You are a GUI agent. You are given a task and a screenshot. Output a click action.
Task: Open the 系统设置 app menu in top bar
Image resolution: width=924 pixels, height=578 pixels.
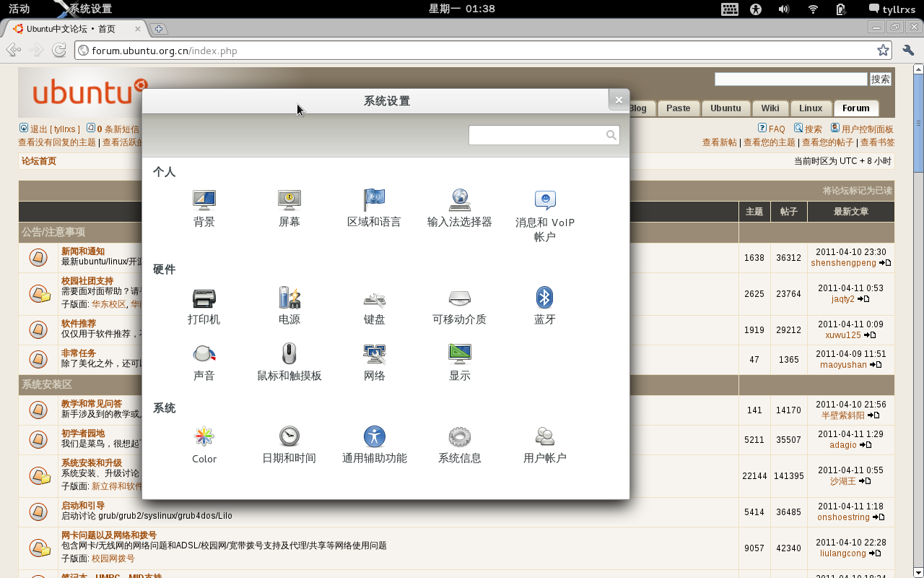pyautogui.click(x=83, y=9)
